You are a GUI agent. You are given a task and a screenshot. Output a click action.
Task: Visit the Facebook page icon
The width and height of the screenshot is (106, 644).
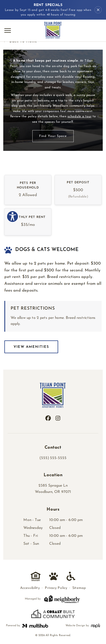48,418
